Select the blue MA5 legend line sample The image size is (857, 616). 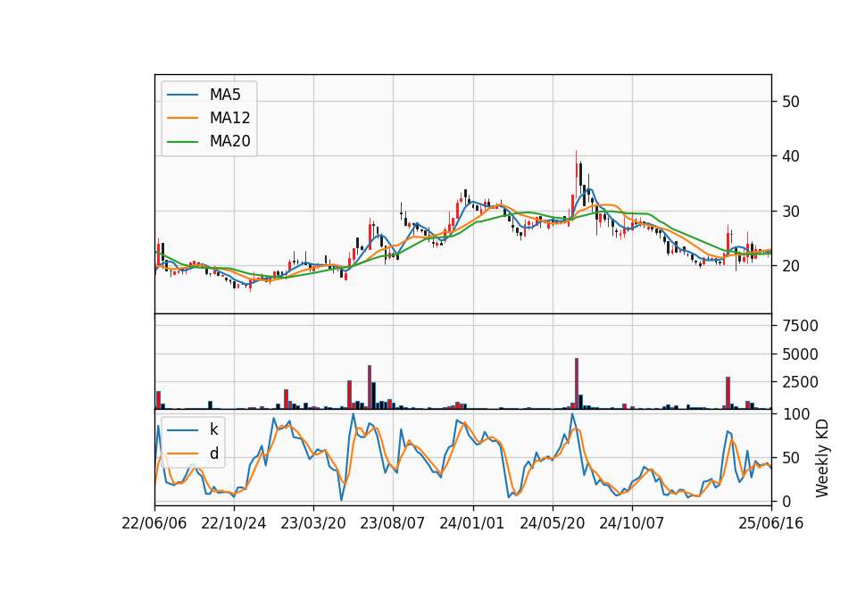tap(182, 95)
